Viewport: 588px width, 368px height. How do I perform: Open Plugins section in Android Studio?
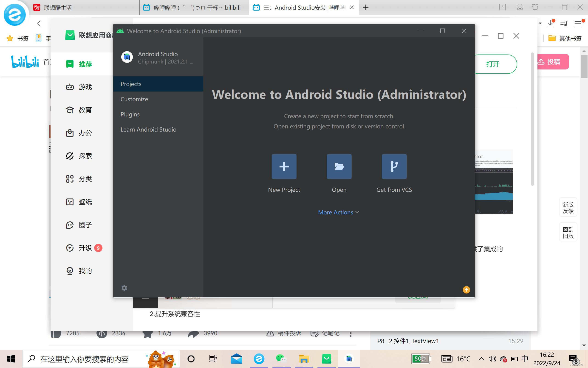pos(158,114)
